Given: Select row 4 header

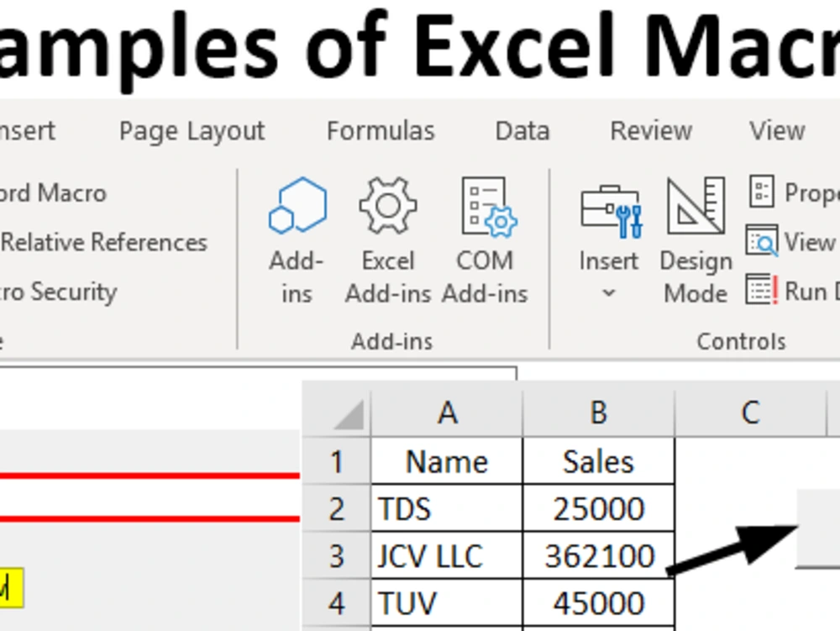Looking at the screenshot, I should pyautogui.click(x=337, y=603).
